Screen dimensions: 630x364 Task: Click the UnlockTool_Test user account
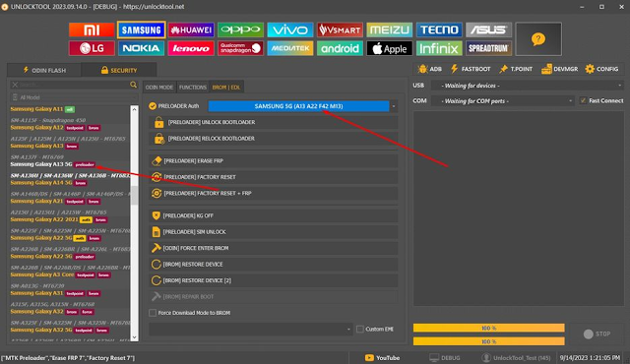(516, 357)
